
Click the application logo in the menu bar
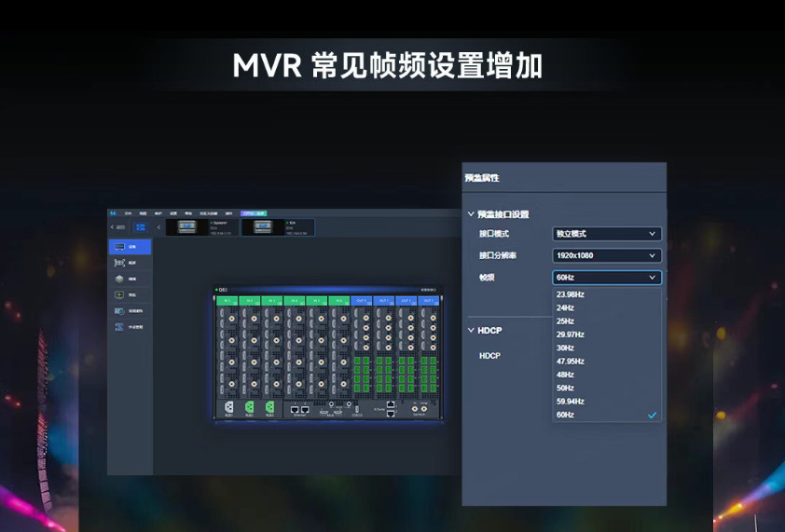point(113,213)
